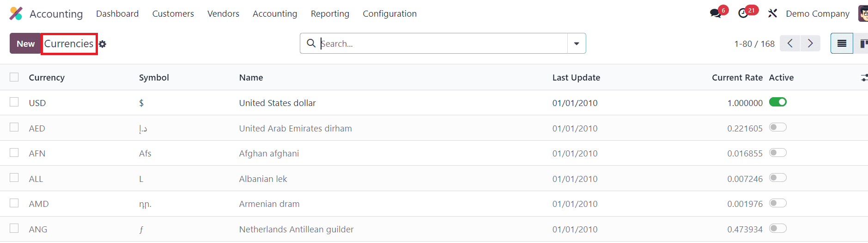The width and height of the screenshot is (868, 243).
Task: Open the Reporting menu
Action: pos(330,14)
